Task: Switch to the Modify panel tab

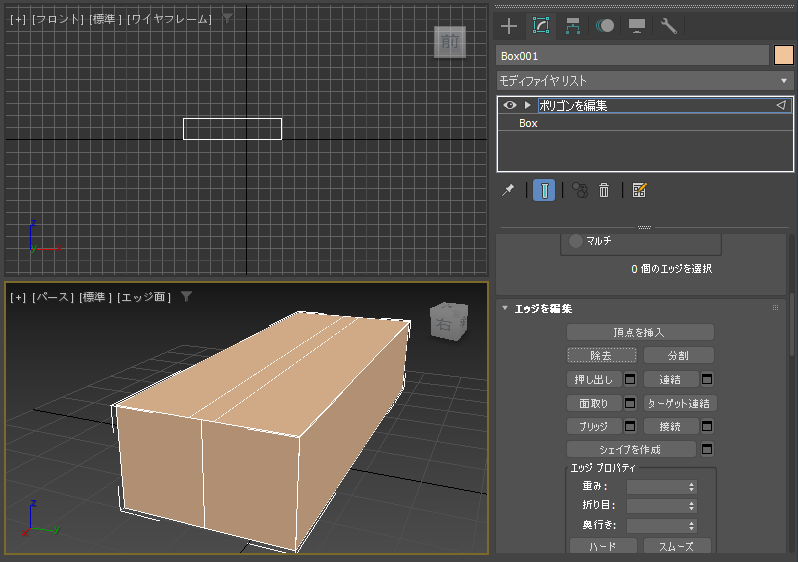Action: tap(540, 26)
